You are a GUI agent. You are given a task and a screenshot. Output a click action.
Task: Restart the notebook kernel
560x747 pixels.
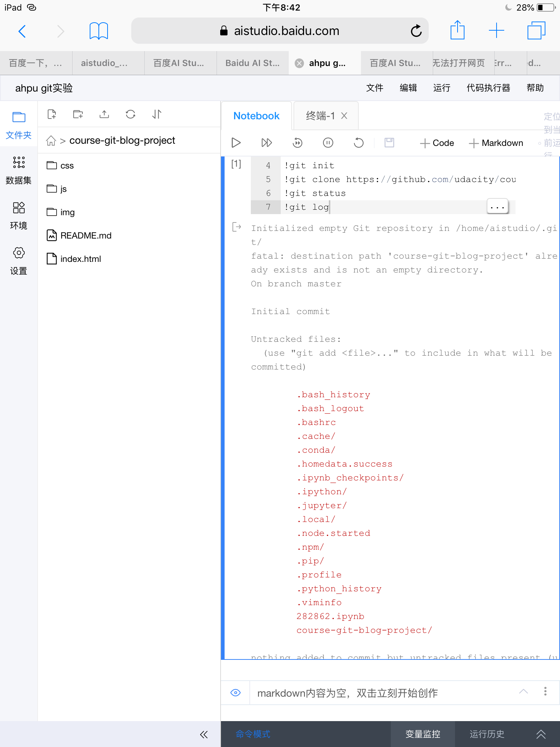coord(359,143)
